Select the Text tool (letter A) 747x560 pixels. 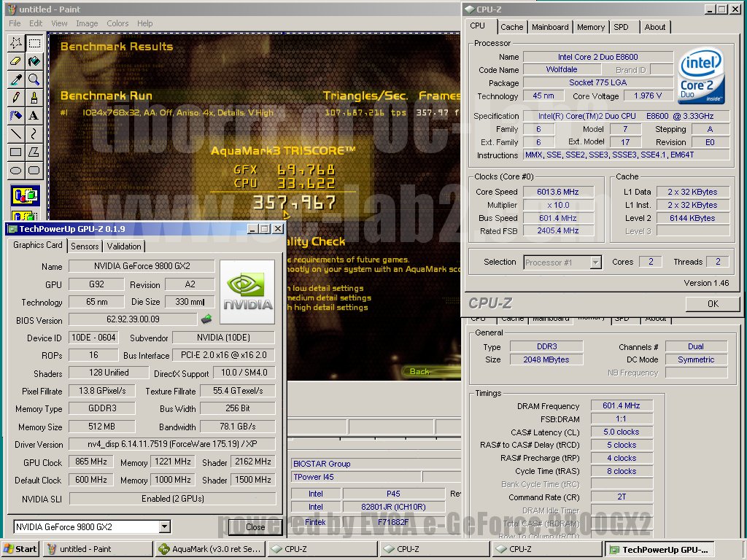[34, 116]
